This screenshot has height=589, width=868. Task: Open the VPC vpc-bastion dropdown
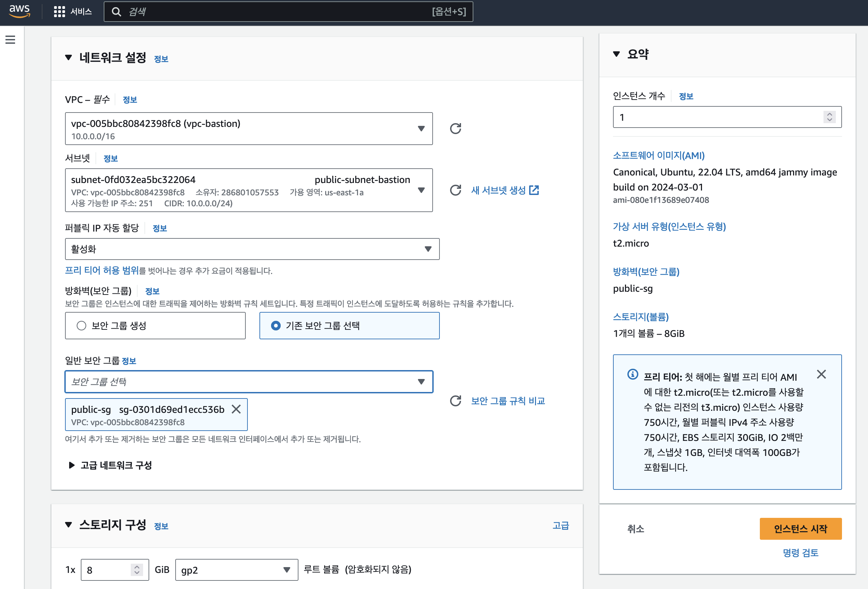tap(249, 128)
